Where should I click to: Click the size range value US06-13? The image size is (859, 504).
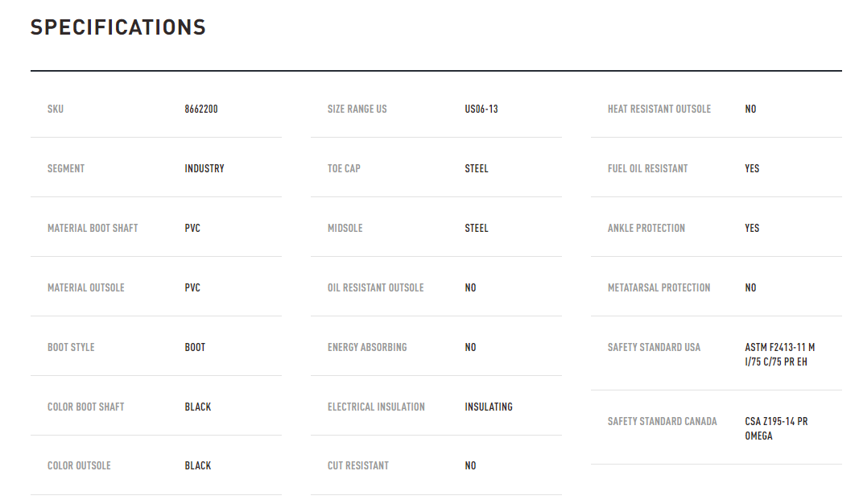click(481, 109)
